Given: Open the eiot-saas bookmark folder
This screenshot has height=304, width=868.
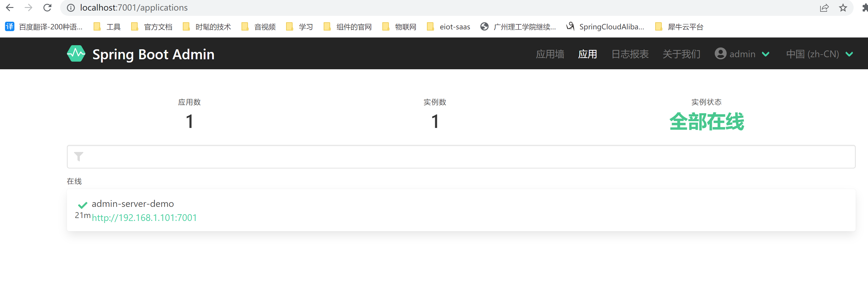Looking at the screenshot, I should [x=448, y=27].
